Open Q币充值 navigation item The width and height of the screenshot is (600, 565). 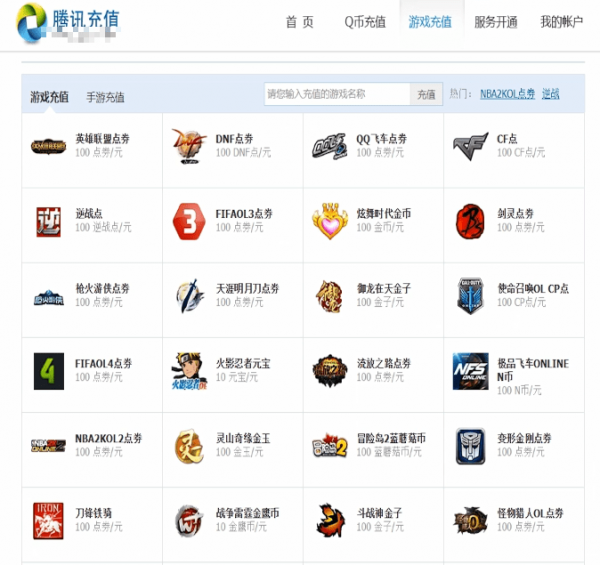click(365, 22)
